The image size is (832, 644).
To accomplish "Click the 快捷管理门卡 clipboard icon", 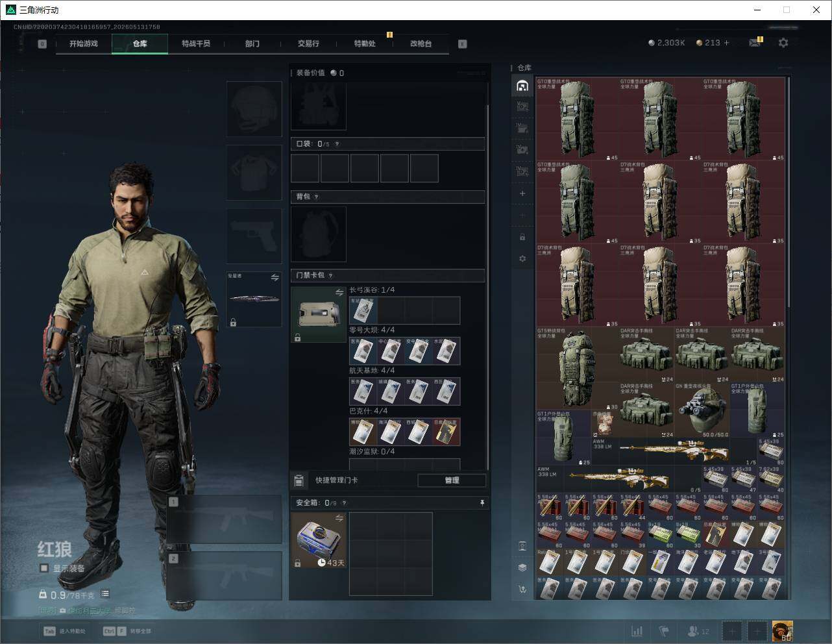I will [x=299, y=480].
